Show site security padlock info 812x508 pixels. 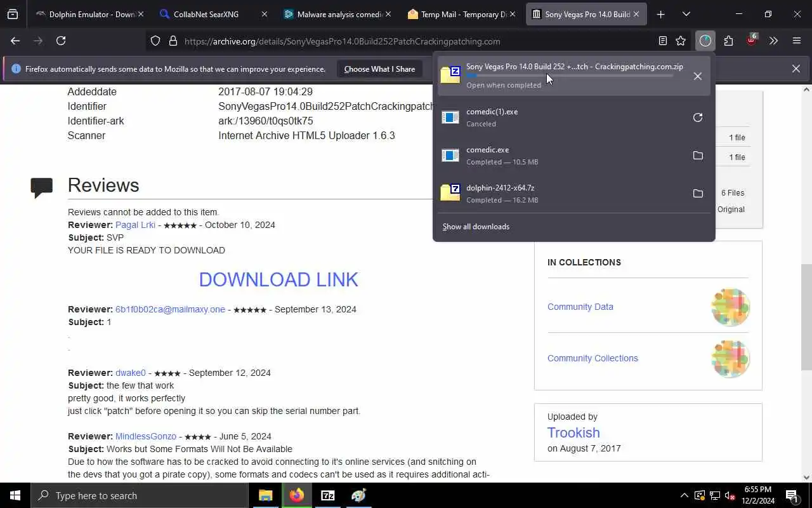pos(173,41)
